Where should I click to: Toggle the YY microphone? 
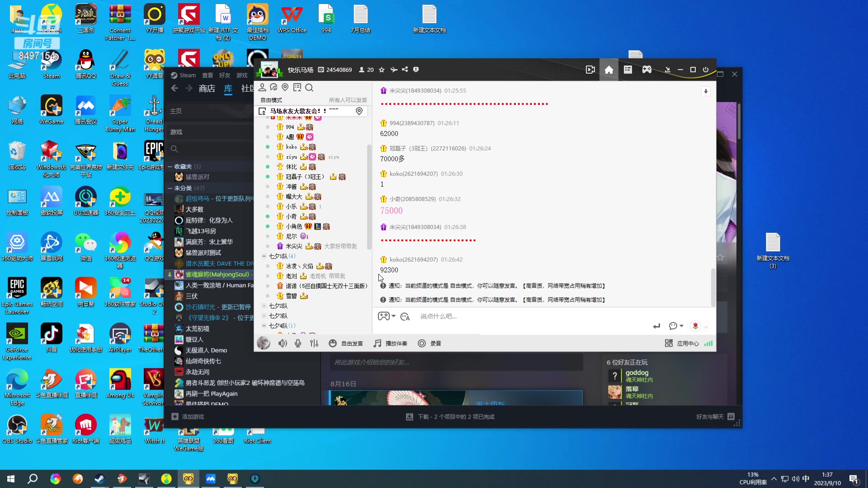pyautogui.click(x=298, y=343)
